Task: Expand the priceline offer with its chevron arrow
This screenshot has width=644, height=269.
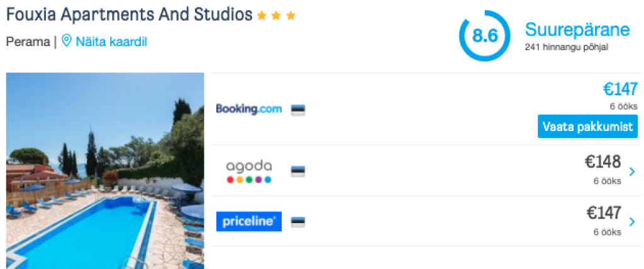Action: (x=631, y=222)
